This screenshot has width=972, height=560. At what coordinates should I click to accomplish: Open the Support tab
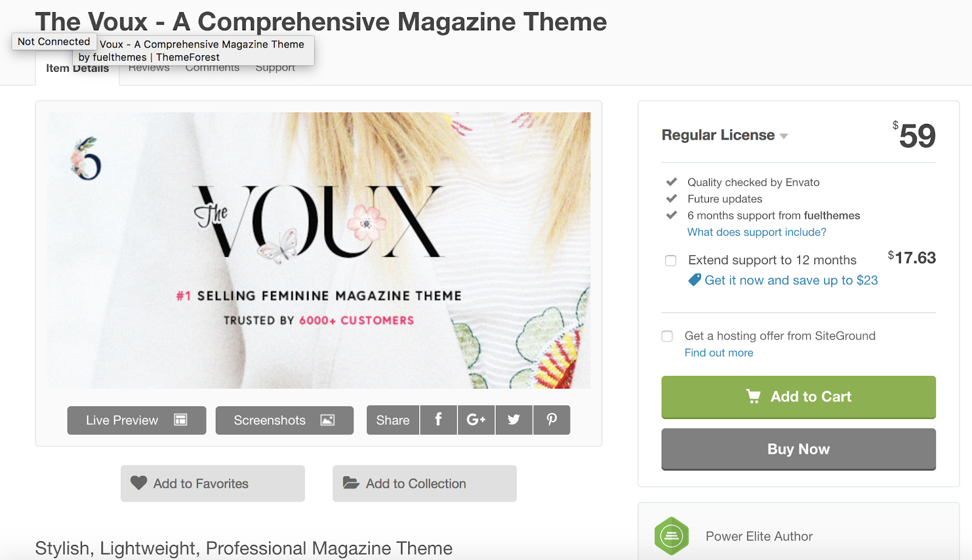275,67
